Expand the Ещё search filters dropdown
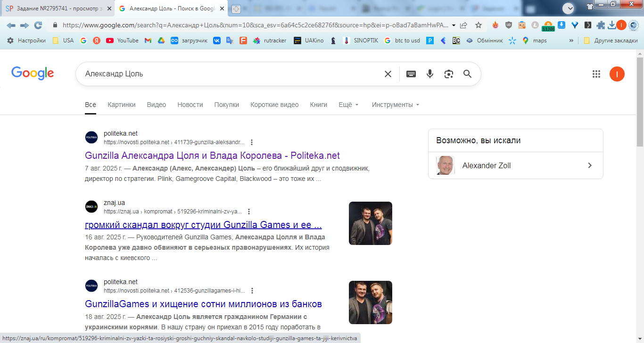This screenshot has height=343, width=644. (x=349, y=105)
